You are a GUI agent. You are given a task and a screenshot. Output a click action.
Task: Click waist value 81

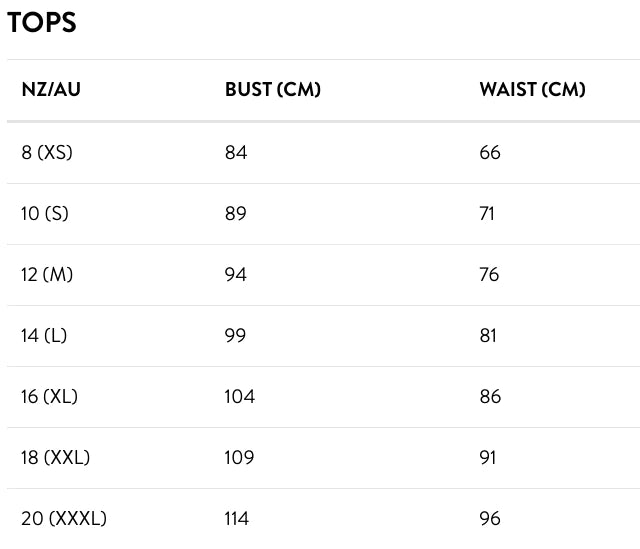coord(488,336)
